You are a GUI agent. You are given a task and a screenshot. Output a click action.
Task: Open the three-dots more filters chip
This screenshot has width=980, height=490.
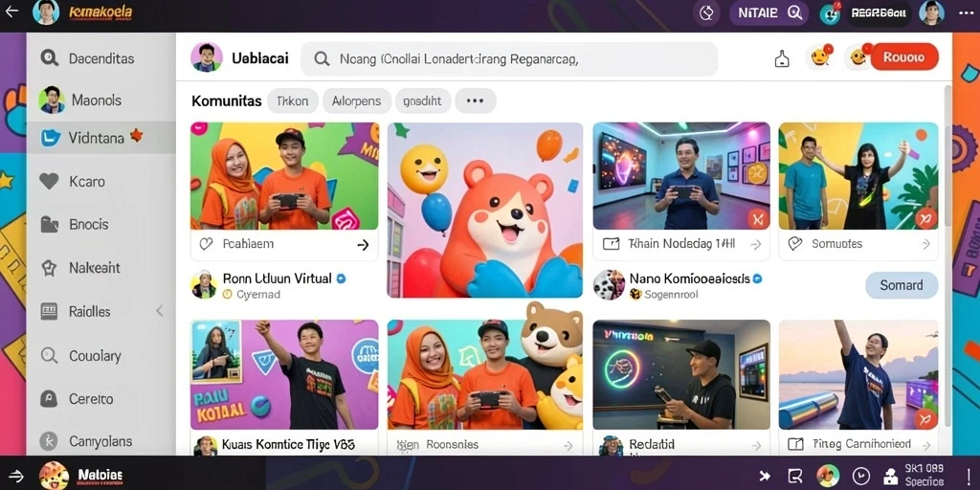tap(476, 100)
